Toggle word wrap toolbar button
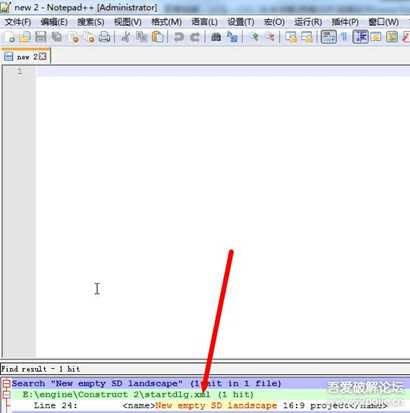Screen dimensions: 410x413 click(329, 37)
